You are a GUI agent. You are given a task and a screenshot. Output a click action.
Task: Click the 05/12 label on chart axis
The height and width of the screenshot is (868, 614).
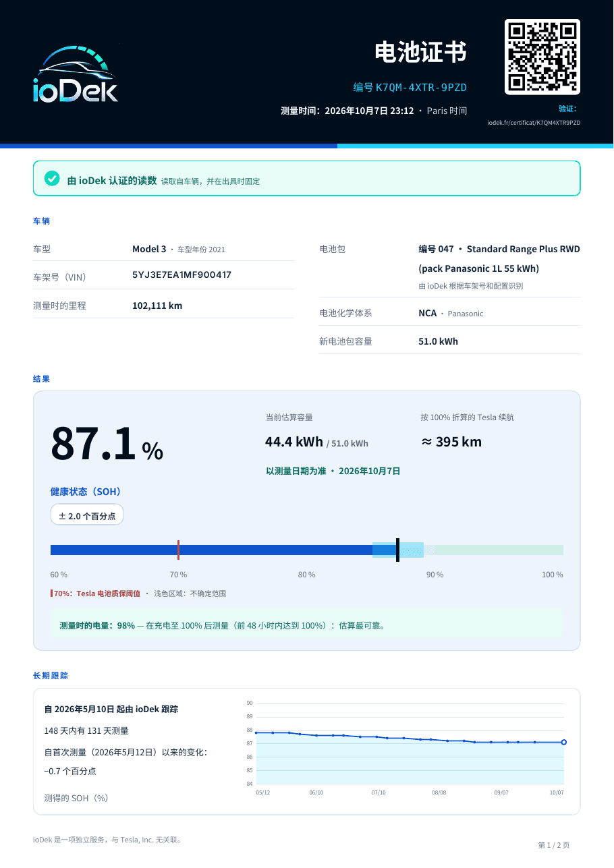pyautogui.click(x=263, y=793)
